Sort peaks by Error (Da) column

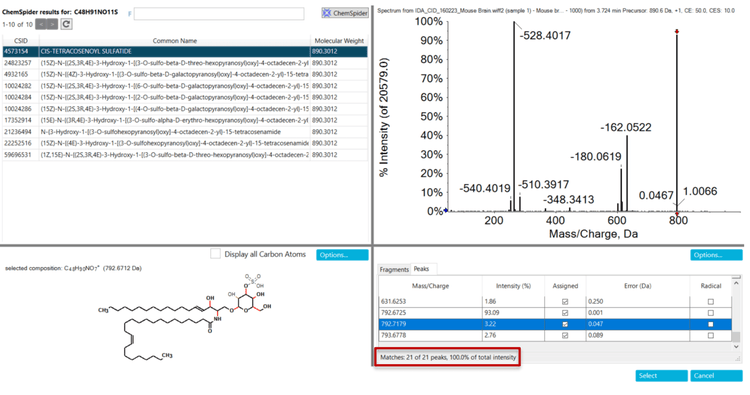(638, 286)
